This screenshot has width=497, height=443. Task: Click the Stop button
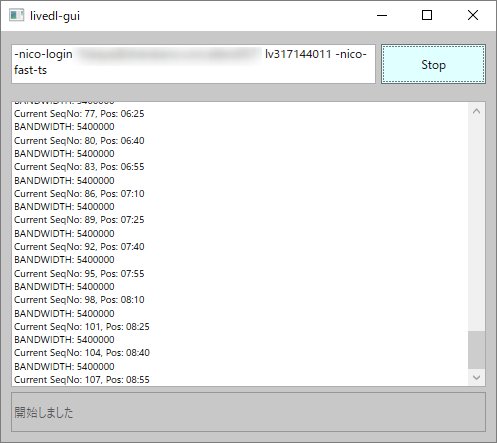(x=433, y=64)
